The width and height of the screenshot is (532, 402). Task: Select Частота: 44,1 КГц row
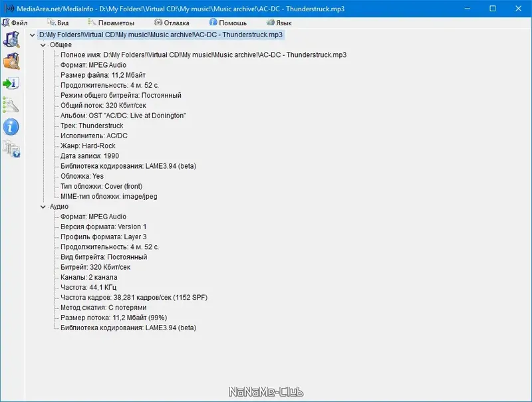(x=88, y=288)
